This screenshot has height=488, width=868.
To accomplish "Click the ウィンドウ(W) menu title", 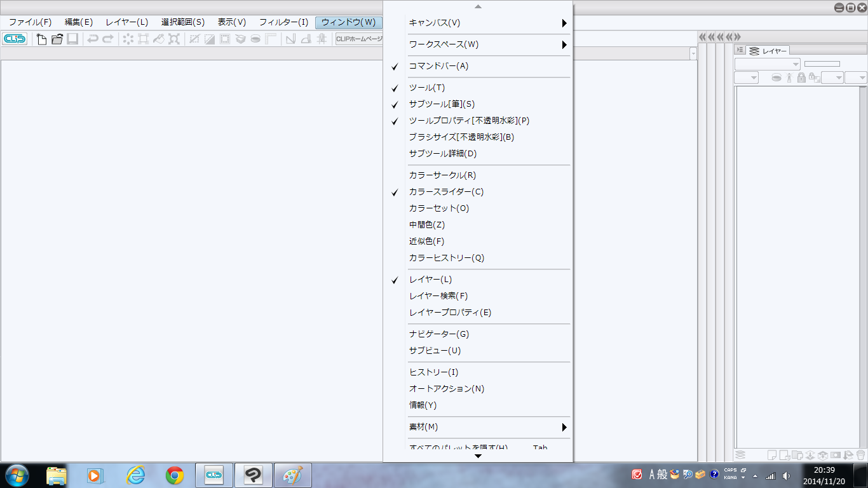I will pyautogui.click(x=348, y=22).
